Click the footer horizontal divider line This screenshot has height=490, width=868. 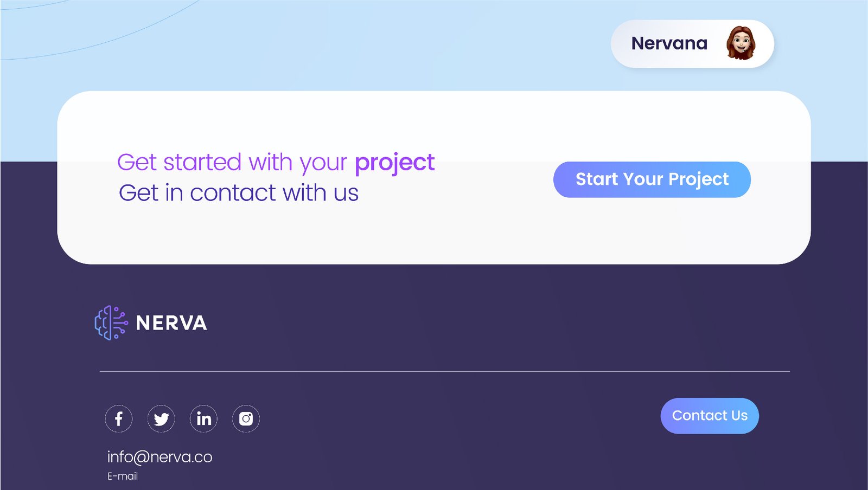pos(445,372)
